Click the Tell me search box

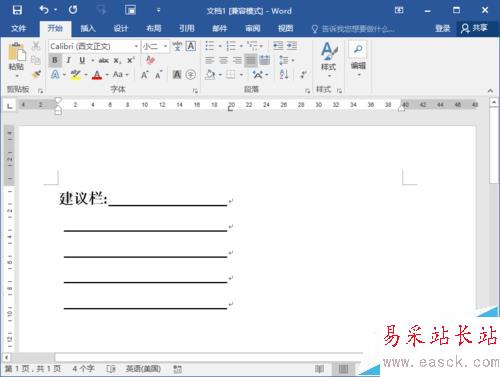point(353,29)
